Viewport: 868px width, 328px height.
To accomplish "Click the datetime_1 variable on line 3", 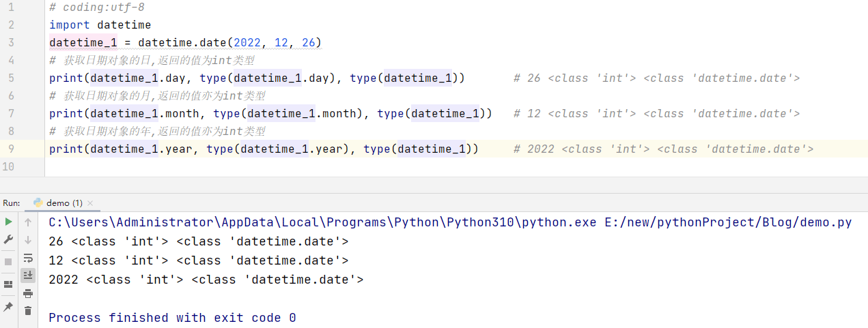I will [76, 43].
